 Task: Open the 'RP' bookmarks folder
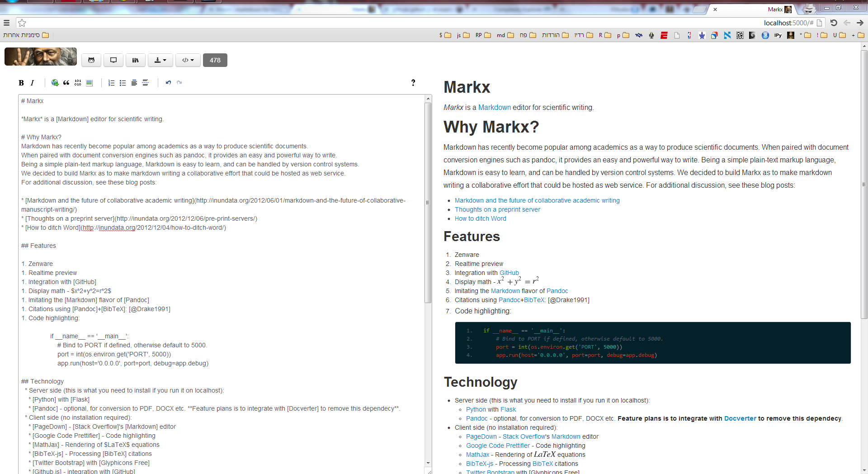(483, 35)
